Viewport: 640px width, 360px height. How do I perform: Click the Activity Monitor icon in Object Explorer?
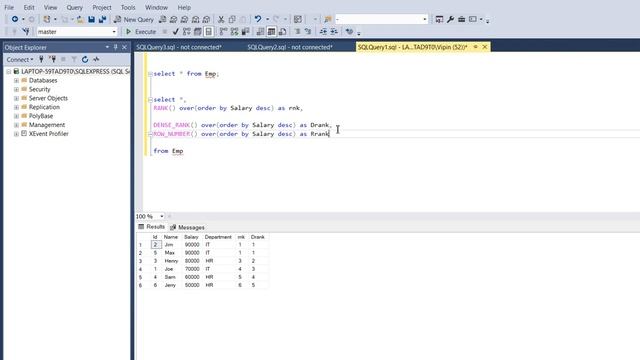coord(96,59)
